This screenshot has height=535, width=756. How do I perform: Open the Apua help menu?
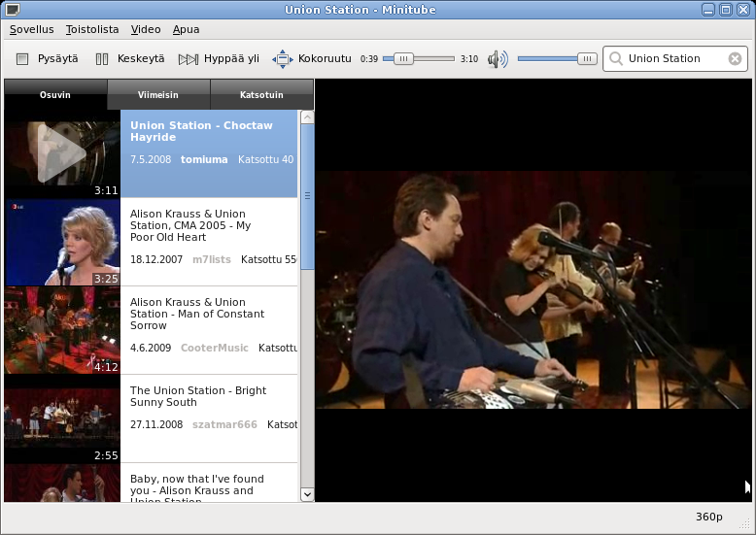186,30
